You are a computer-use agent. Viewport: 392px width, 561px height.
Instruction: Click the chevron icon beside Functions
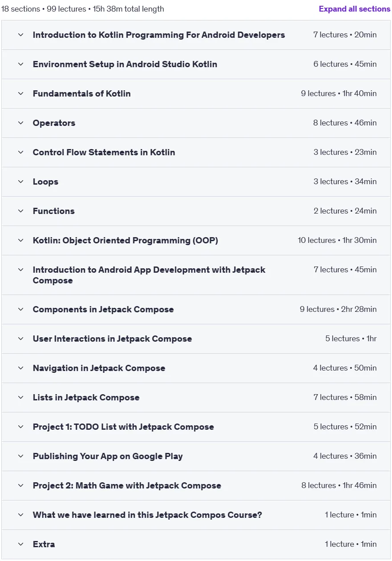point(20,211)
